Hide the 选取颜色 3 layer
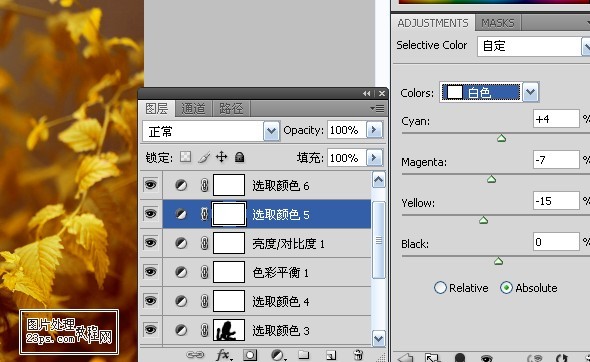 point(151,330)
